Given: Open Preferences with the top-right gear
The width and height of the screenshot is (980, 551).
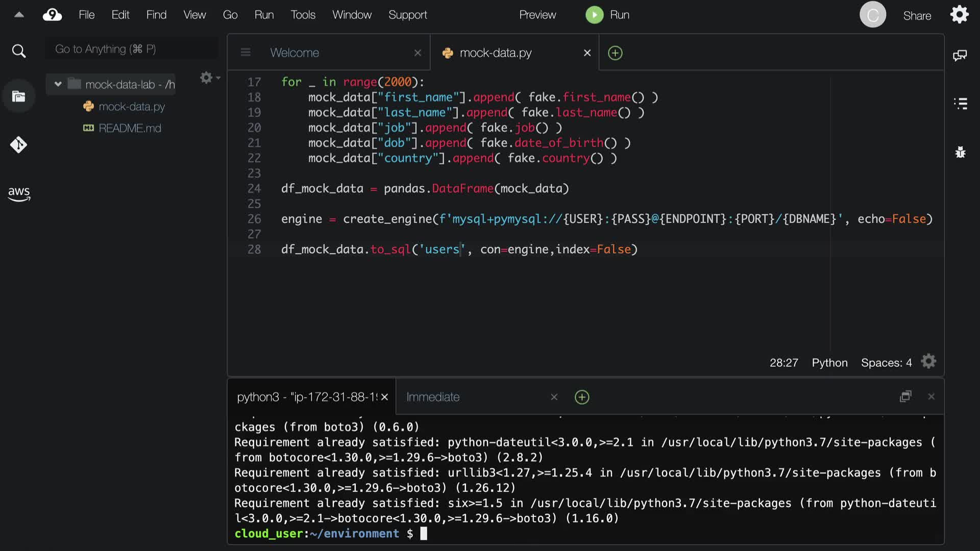Looking at the screenshot, I should tap(959, 15).
